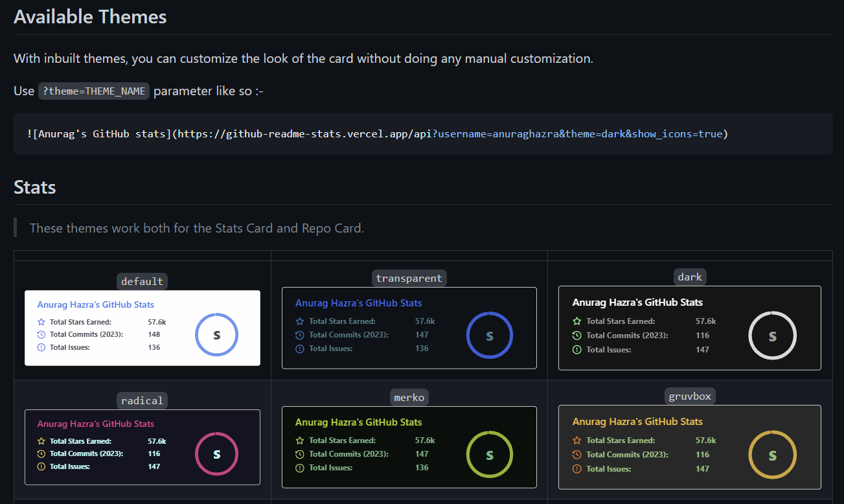The image size is (844, 504).
Task: Click the 'transparent' theme label
Action: click(x=409, y=279)
